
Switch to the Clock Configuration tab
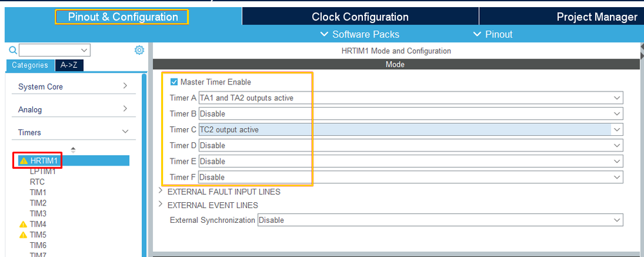tap(360, 17)
